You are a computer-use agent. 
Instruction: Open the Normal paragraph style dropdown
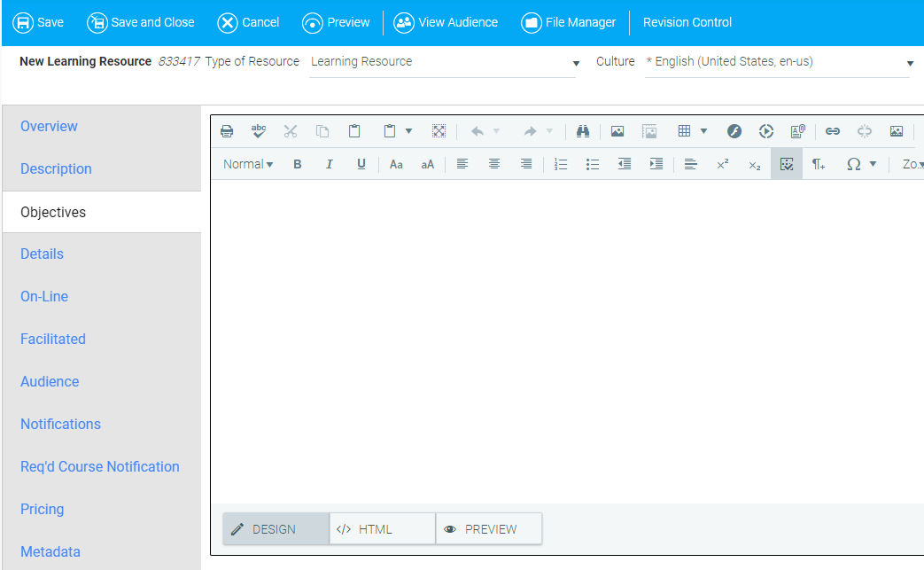[248, 164]
